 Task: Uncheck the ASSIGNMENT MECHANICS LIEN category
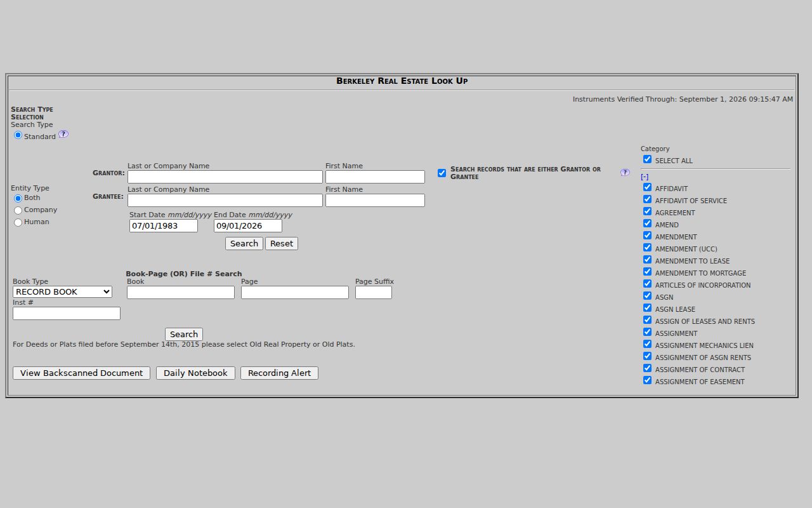[647, 344]
